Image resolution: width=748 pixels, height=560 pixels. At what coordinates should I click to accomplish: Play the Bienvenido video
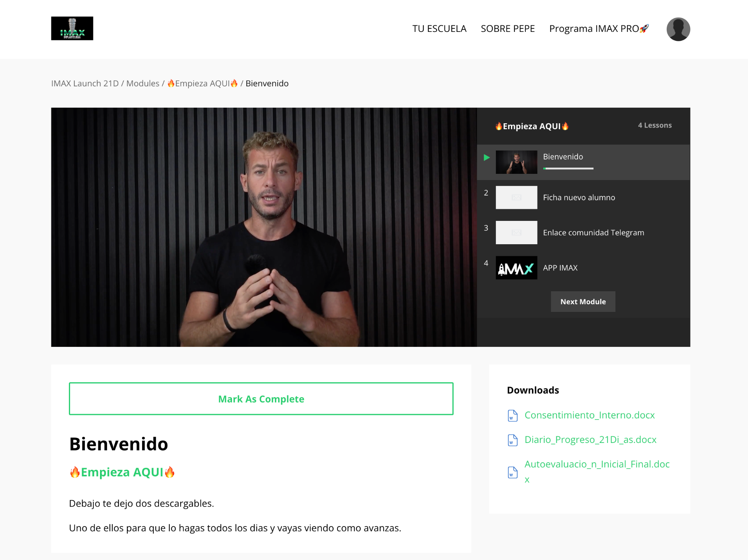click(x=264, y=227)
